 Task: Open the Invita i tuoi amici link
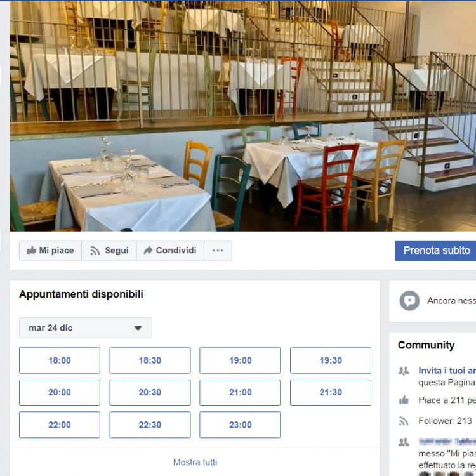[x=447, y=371]
